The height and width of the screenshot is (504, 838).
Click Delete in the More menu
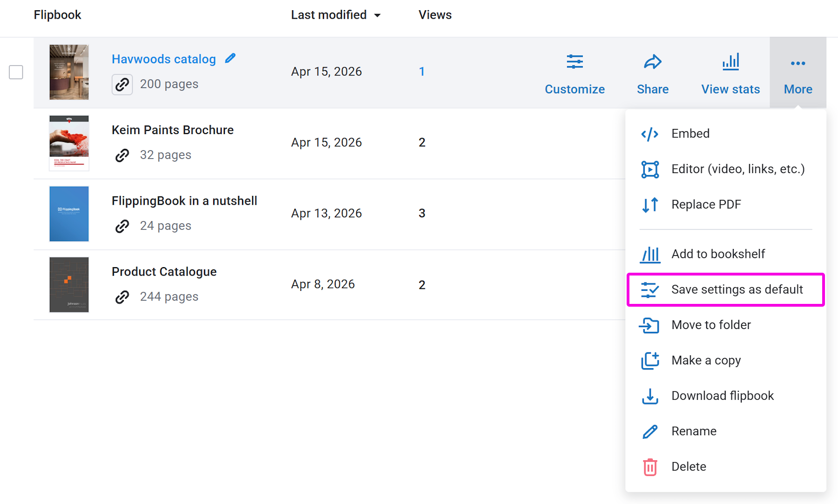(689, 466)
